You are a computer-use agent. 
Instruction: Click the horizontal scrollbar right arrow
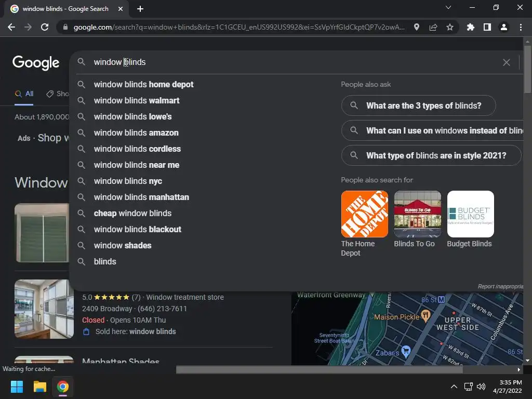pyautogui.click(x=519, y=369)
